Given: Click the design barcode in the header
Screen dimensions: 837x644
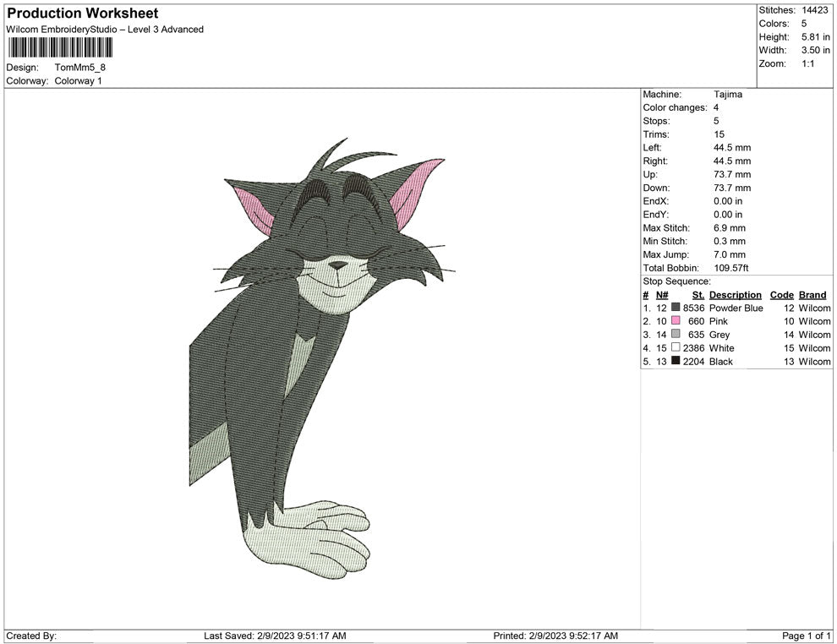Looking at the screenshot, I should pos(60,47).
